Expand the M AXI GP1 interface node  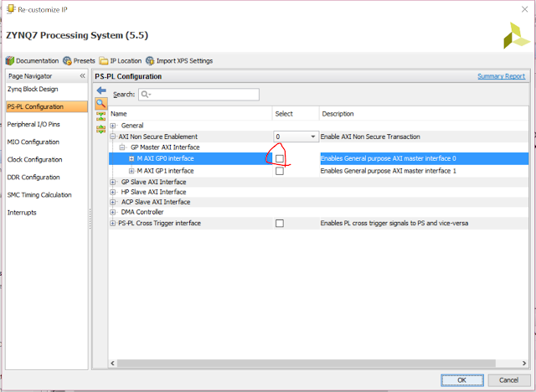point(131,171)
